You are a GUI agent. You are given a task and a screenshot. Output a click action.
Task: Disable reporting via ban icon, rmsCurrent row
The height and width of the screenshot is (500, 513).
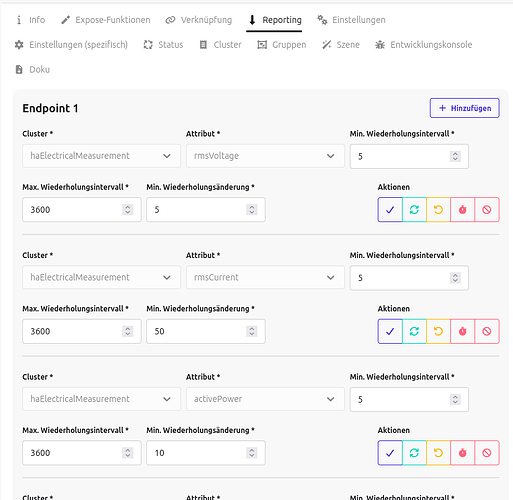tap(487, 331)
